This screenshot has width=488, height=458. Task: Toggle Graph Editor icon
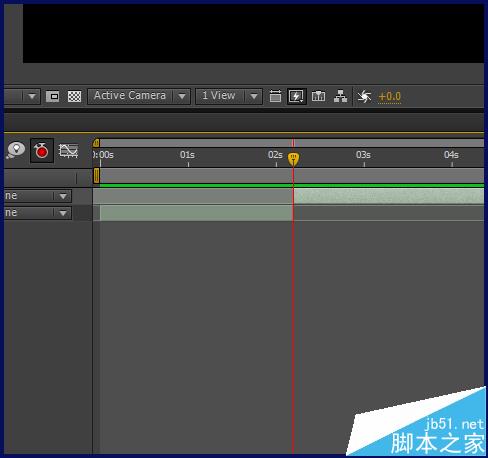[68, 151]
